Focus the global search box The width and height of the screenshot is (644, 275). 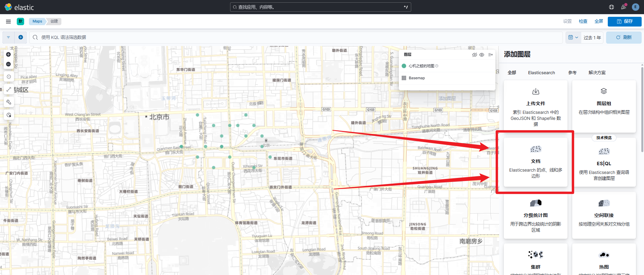click(x=320, y=7)
